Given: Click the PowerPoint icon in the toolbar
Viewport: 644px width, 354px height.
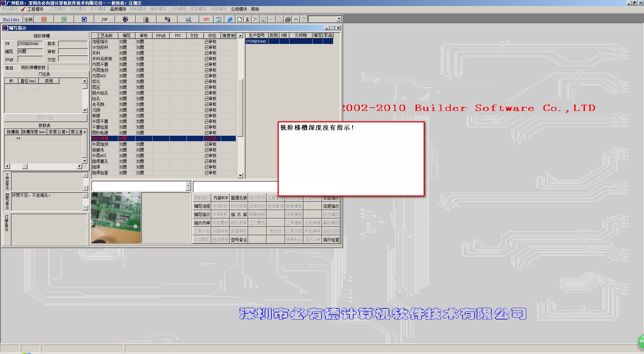Looking at the screenshot, I should (44, 19).
